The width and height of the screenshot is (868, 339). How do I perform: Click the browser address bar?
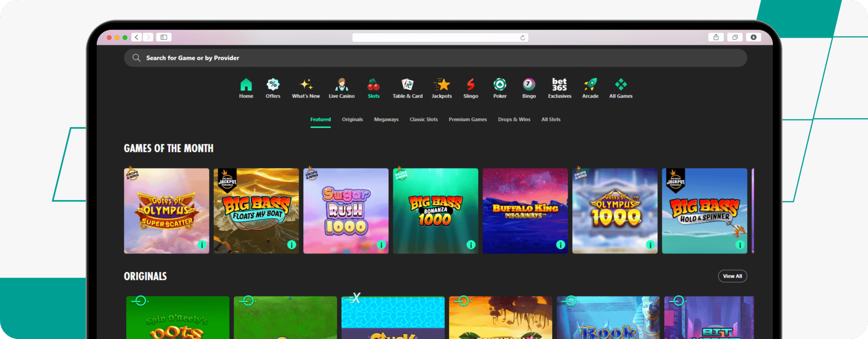440,38
